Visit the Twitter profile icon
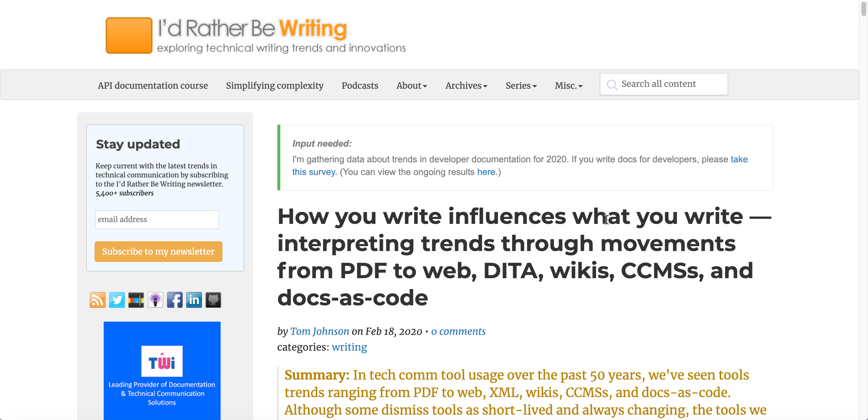The width and height of the screenshot is (868, 420). (x=117, y=300)
